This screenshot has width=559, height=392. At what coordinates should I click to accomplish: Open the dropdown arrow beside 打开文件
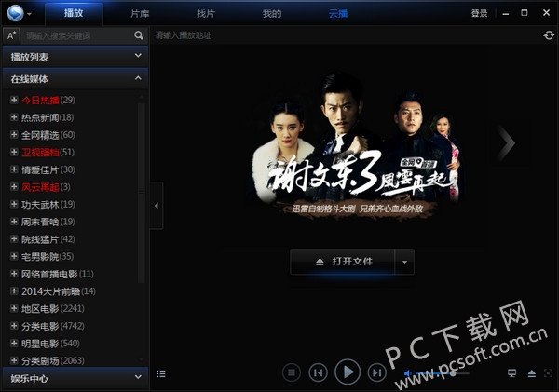pyautogui.click(x=405, y=262)
